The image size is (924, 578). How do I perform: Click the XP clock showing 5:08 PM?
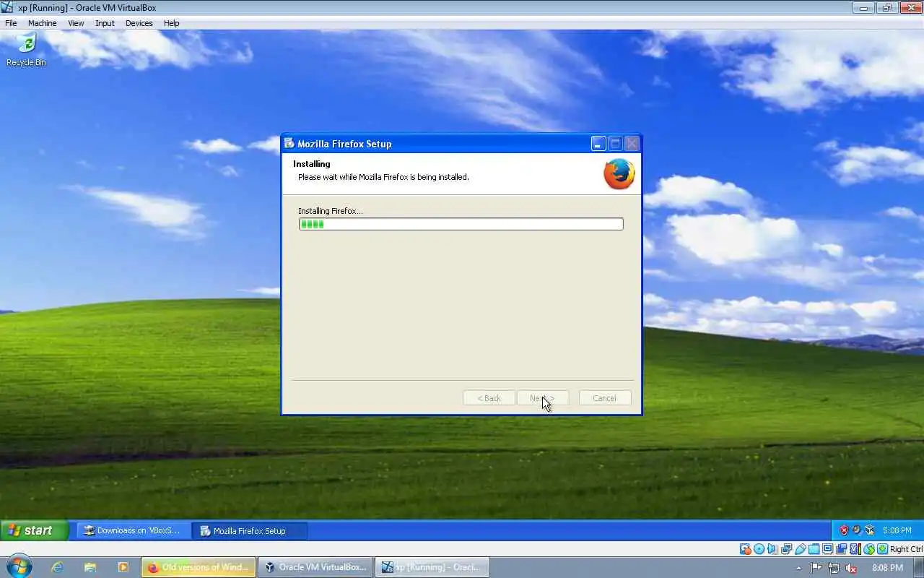pos(897,530)
